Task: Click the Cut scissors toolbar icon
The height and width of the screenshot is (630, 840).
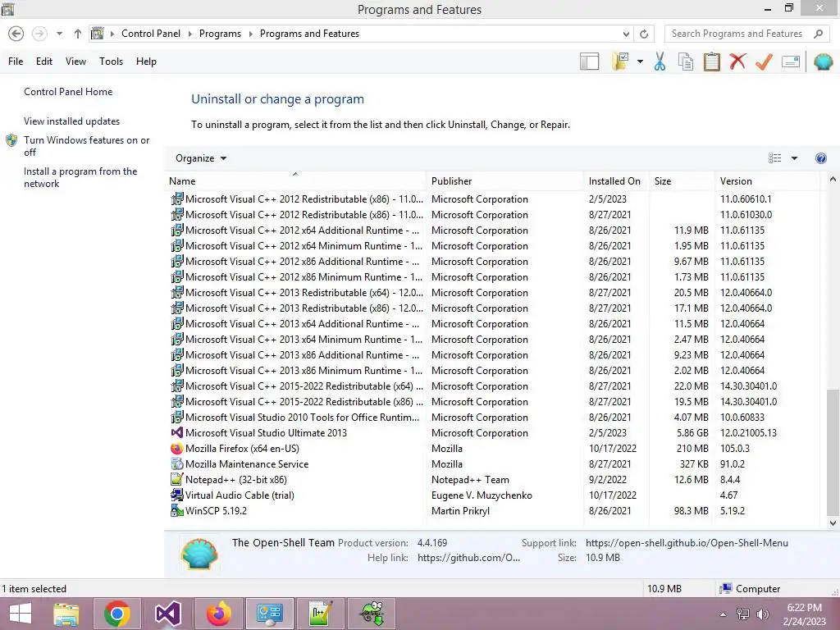Action: click(660, 62)
